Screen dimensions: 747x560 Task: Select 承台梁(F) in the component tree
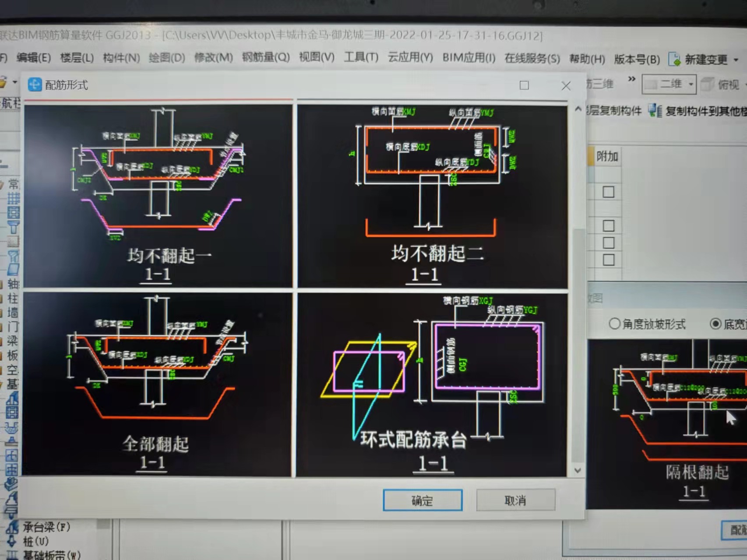tap(46, 527)
